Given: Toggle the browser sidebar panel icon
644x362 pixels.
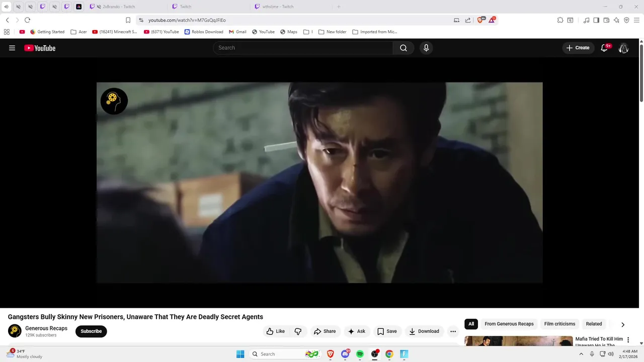Looking at the screenshot, I should [596, 20].
